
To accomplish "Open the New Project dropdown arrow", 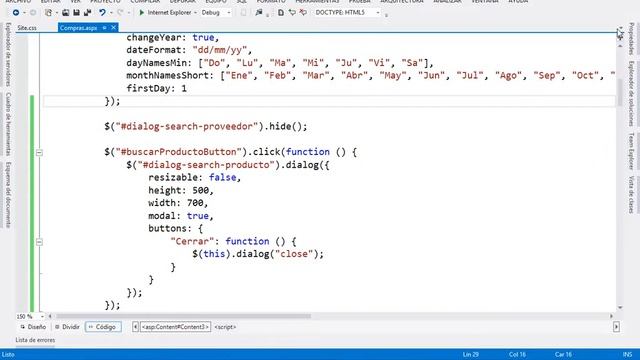I will tap(56, 13).
